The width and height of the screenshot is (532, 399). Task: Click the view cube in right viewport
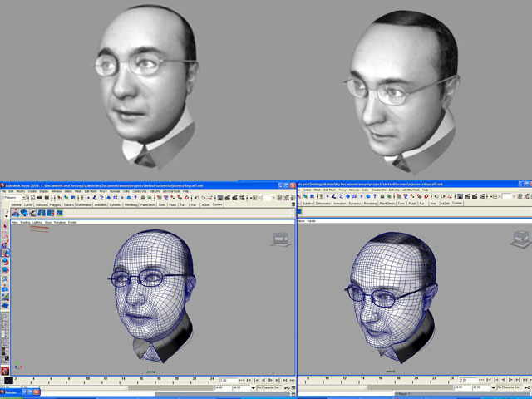pyautogui.click(x=521, y=239)
